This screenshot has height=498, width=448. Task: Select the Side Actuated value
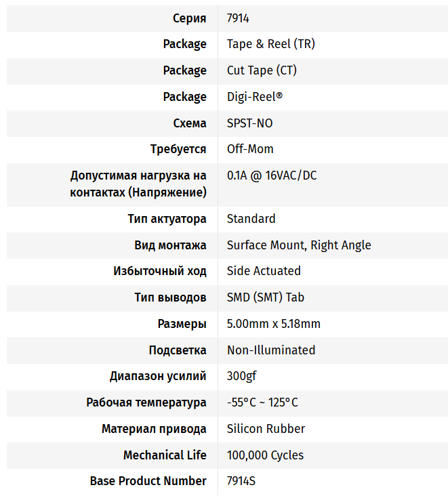point(264,271)
